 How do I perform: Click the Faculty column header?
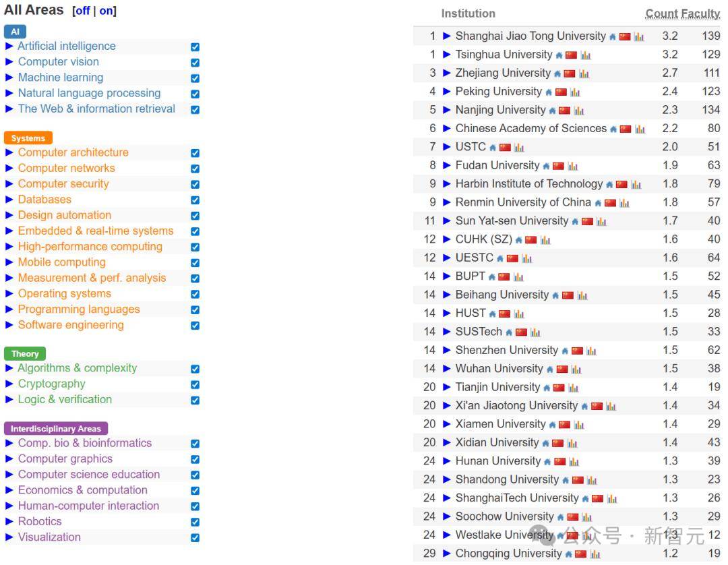(700, 13)
